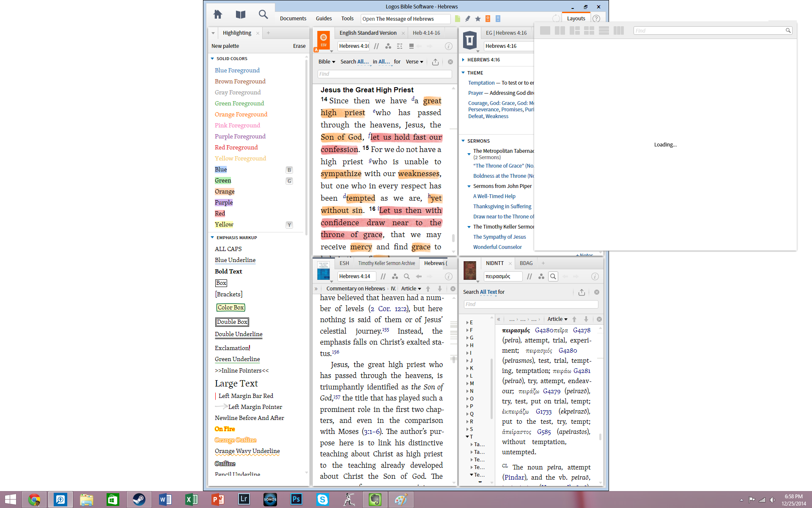
Task: Click the ESV Bible cover icon
Action: click(324, 41)
